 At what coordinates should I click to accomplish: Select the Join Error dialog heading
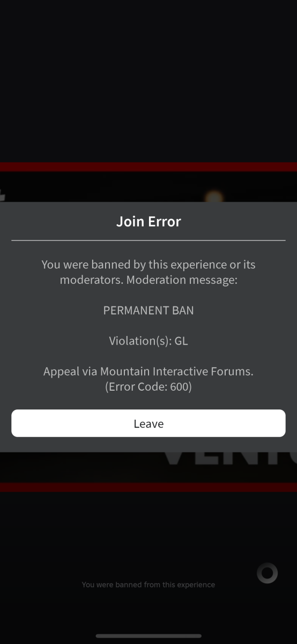[148, 221]
